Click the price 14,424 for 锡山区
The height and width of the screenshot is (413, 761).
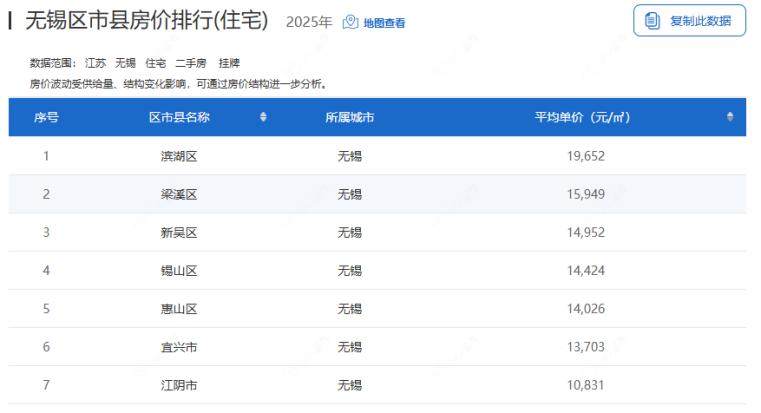click(x=586, y=270)
